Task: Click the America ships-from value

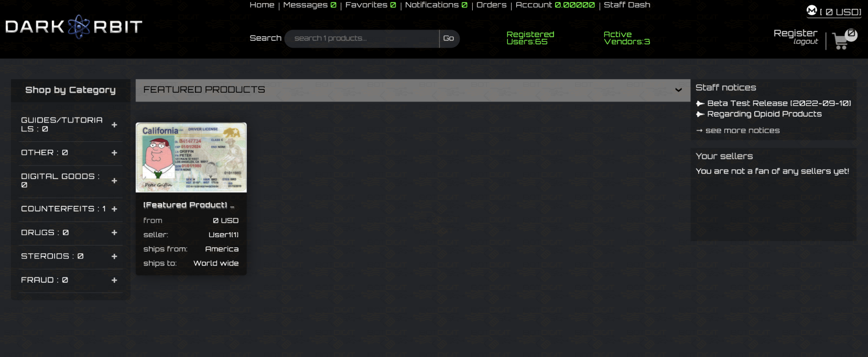Action: click(222, 249)
